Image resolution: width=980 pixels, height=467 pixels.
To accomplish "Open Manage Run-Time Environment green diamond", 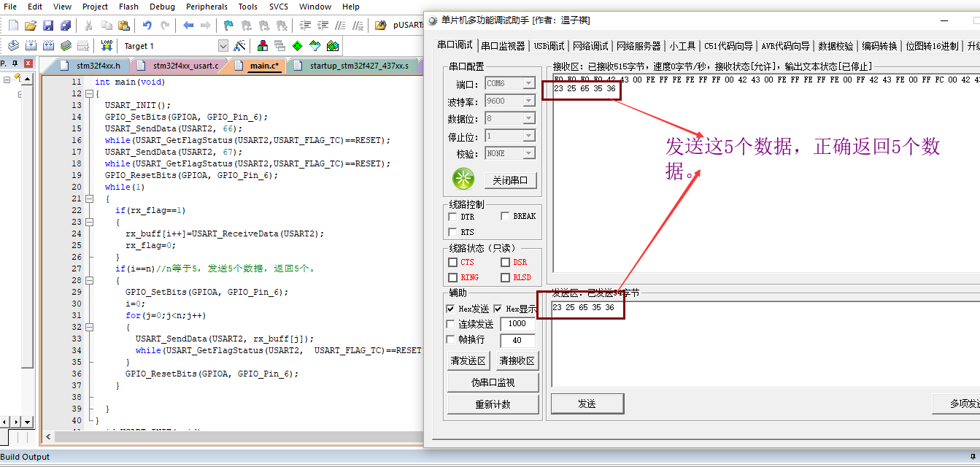I will 297,45.
